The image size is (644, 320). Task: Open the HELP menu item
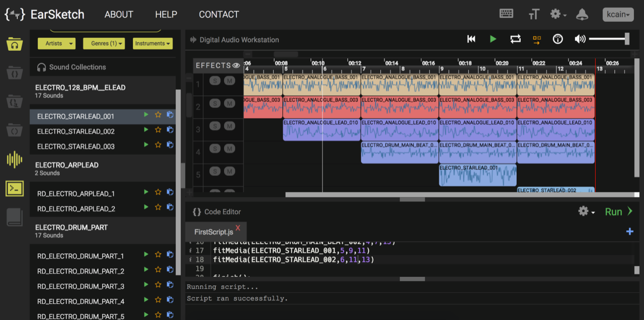(x=166, y=15)
